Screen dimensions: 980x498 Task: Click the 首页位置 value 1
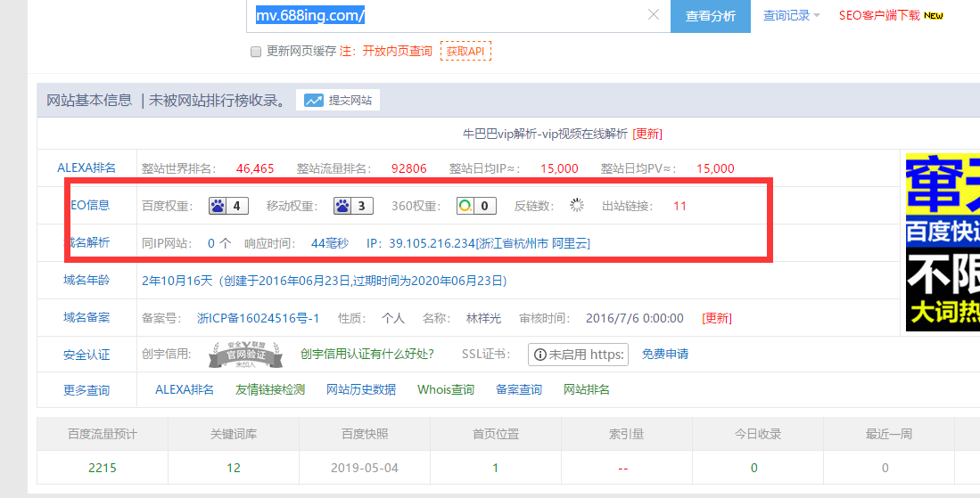coord(496,468)
